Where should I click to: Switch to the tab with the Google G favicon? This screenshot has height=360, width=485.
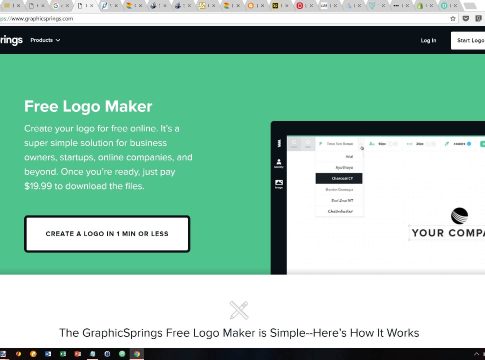pyautogui.click(x=61, y=6)
